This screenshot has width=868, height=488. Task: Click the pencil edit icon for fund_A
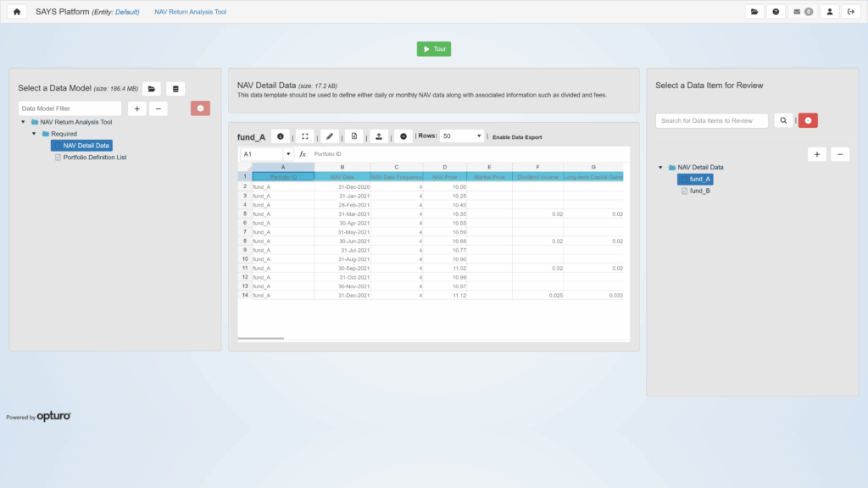tap(330, 136)
